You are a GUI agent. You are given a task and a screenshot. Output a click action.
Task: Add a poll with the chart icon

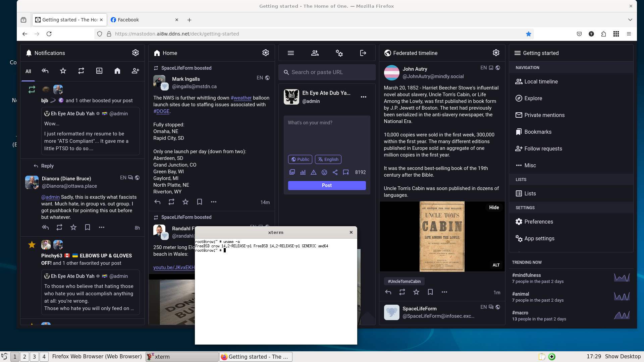tap(303, 172)
